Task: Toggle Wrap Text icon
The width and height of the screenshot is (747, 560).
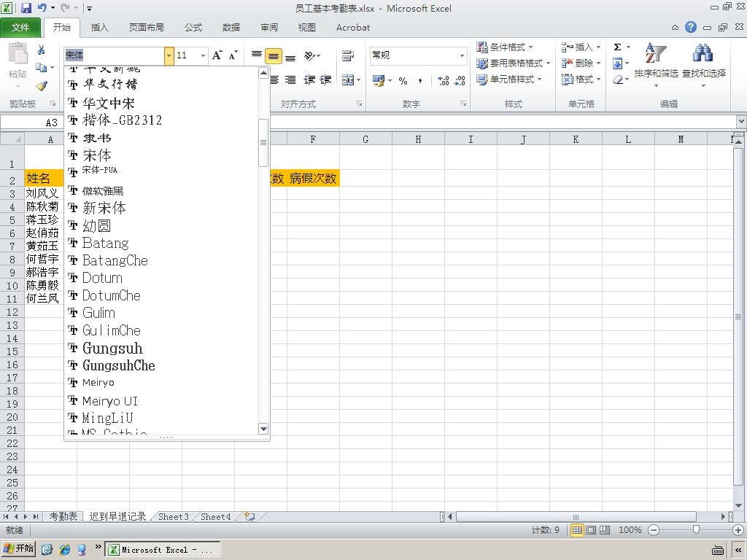Action: pyautogui.click(x=348, y=55)
